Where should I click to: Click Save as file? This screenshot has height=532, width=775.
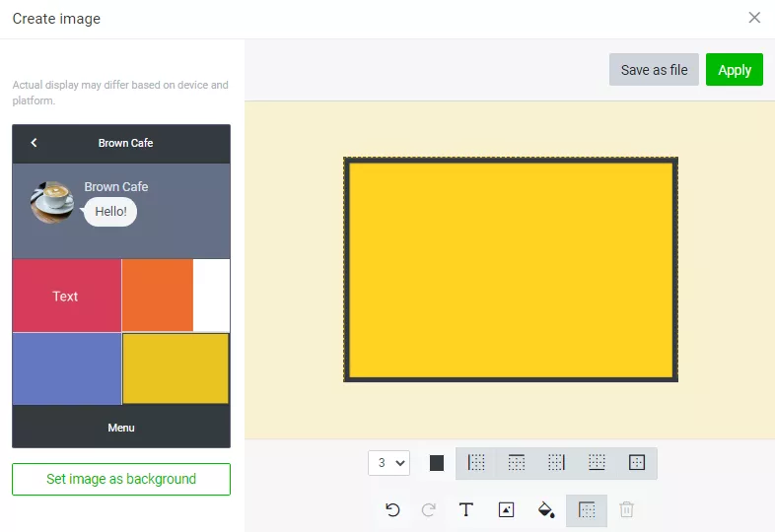[654, 70]
